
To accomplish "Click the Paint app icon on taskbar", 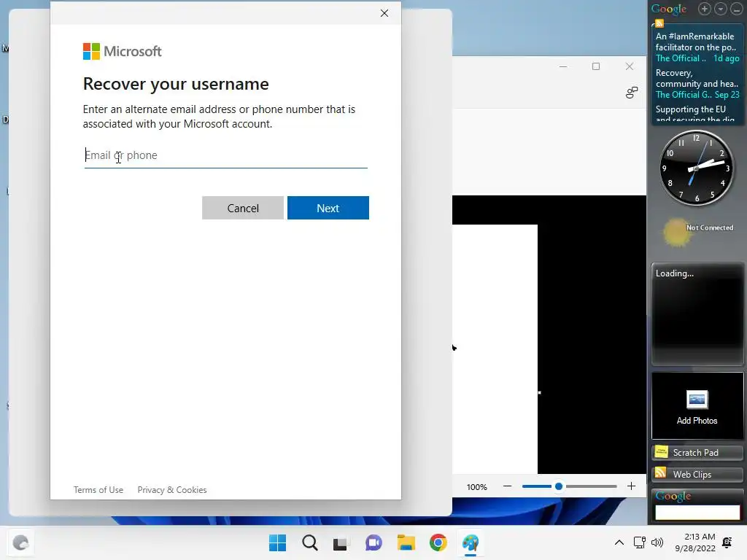I will point(471,542).
